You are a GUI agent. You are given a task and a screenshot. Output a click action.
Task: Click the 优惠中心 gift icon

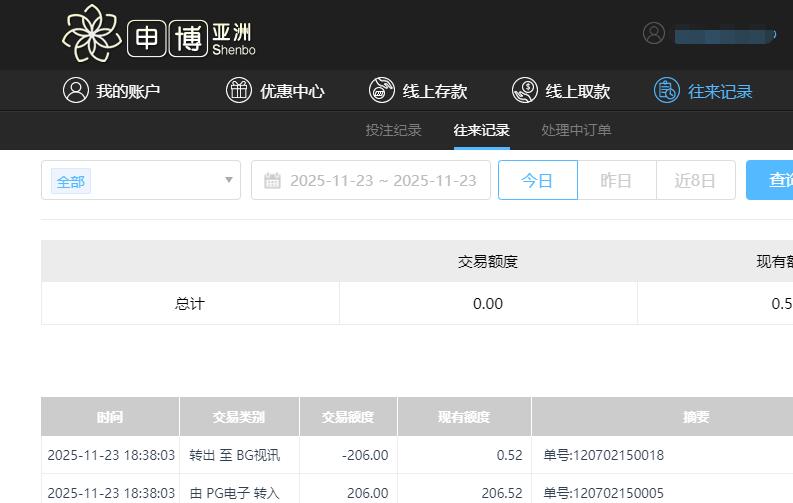[x=239, y=90]
